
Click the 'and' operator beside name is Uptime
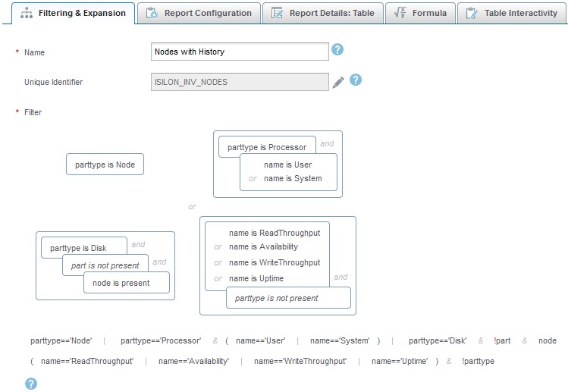click(340, 278)
